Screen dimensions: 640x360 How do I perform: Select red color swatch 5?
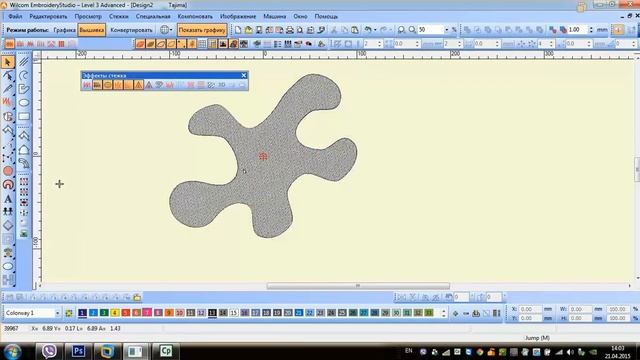[x=125, y=313]
